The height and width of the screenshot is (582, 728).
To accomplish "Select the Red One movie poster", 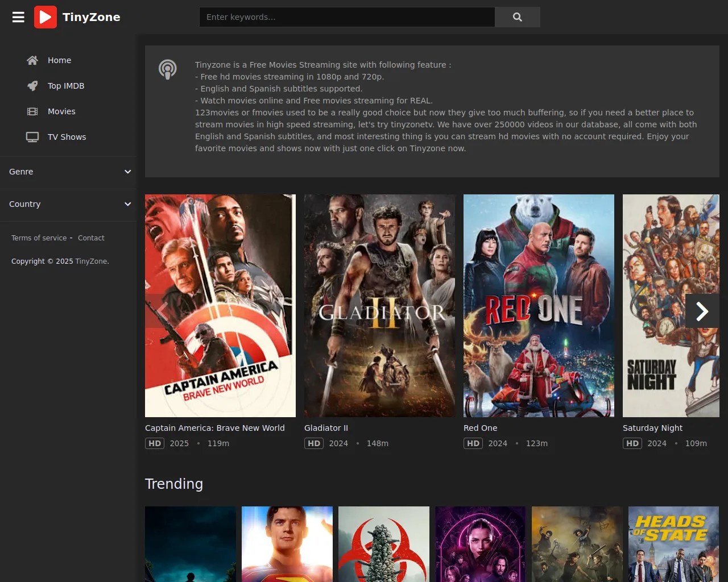I will [539, 306].
